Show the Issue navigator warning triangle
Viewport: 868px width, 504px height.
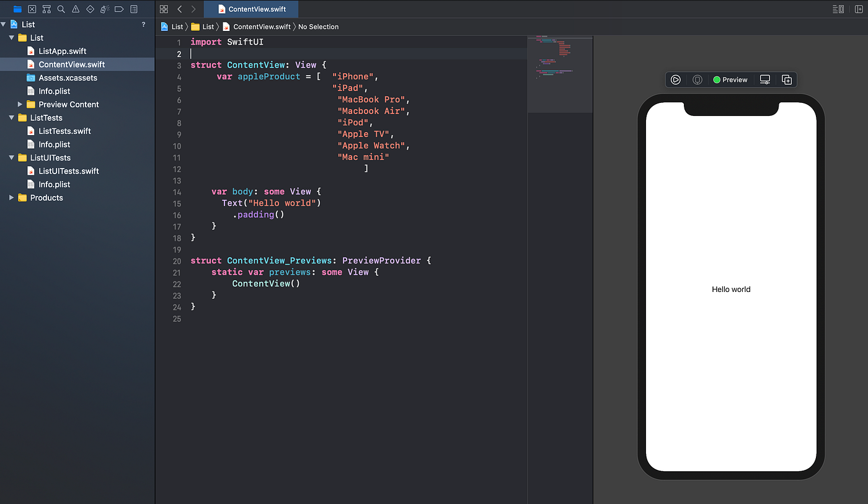(75, 9)
